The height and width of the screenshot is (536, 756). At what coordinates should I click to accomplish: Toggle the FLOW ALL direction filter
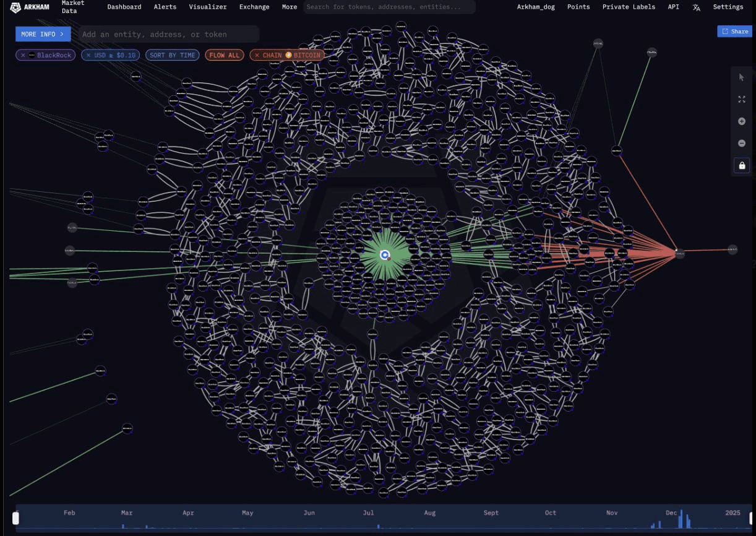point(225,55)
